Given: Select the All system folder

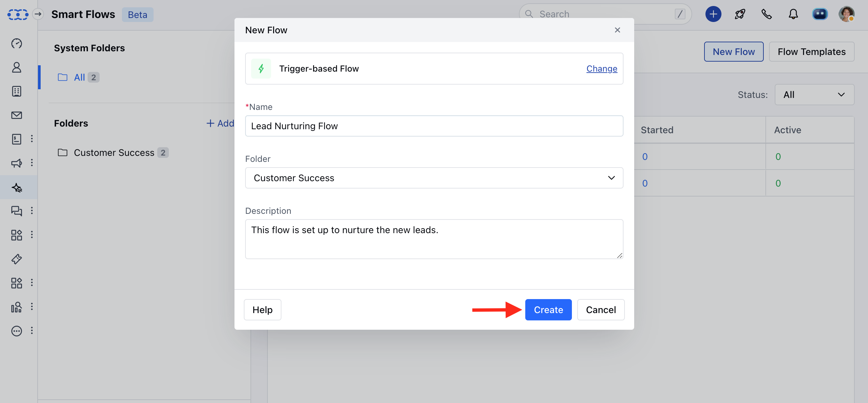Looking at the screenshot, I should tap(79, 78).
